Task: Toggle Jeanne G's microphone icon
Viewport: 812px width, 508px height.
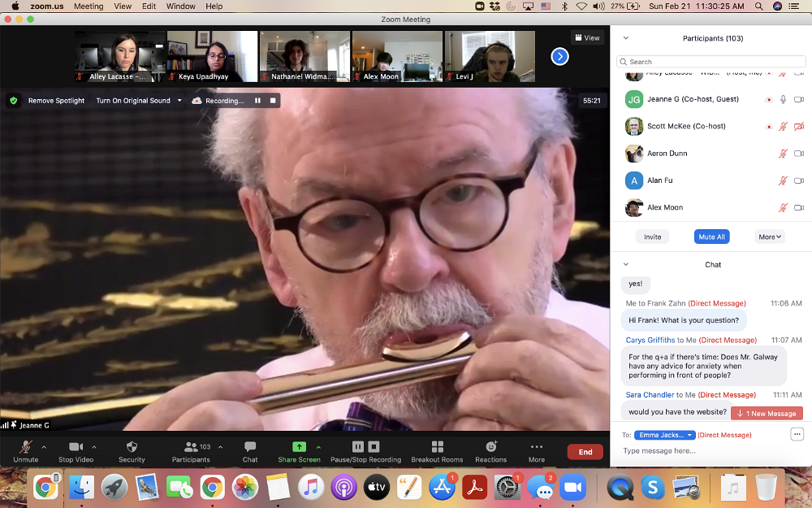Action: (x=783, y=99)
